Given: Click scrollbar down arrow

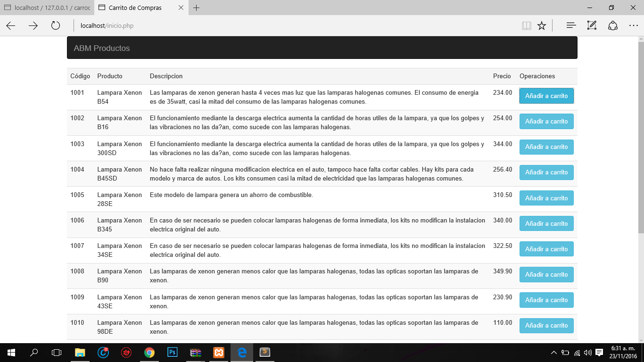Looking at the screenshot, I should point(641,339).
